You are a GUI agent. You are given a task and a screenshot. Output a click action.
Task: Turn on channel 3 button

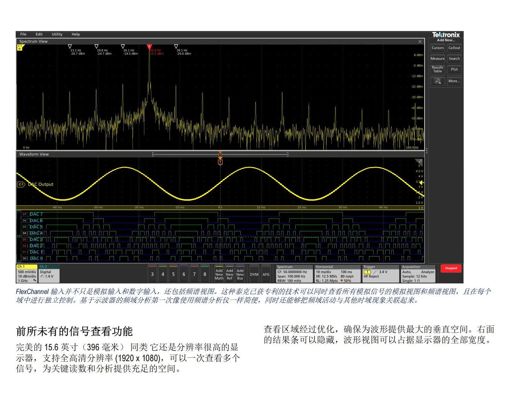point(152,274)
